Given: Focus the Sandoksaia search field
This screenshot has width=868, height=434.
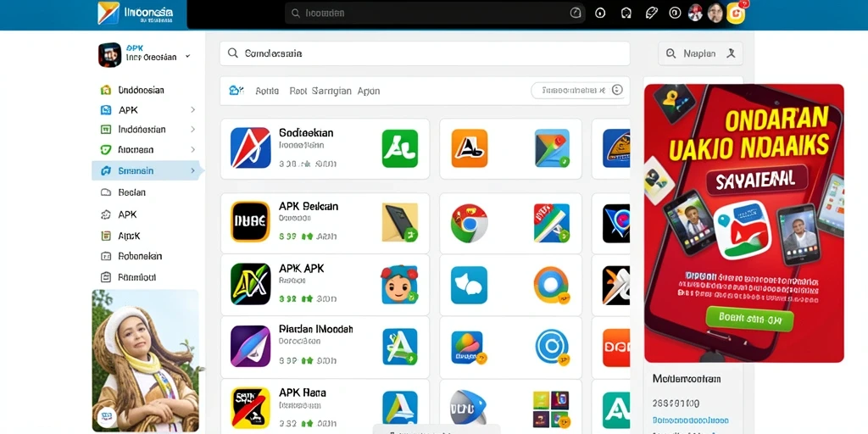Looking at the screenshot, I should [425, 53].
